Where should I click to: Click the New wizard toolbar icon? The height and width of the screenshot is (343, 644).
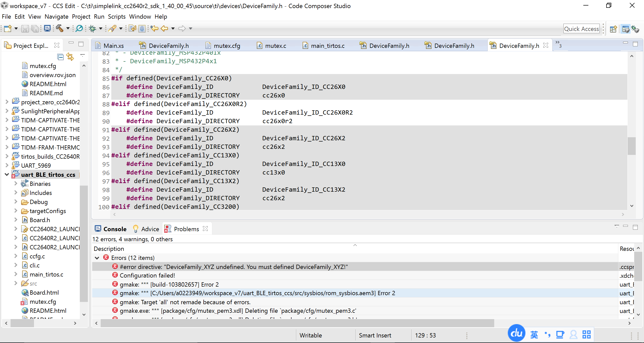[8, 28]
